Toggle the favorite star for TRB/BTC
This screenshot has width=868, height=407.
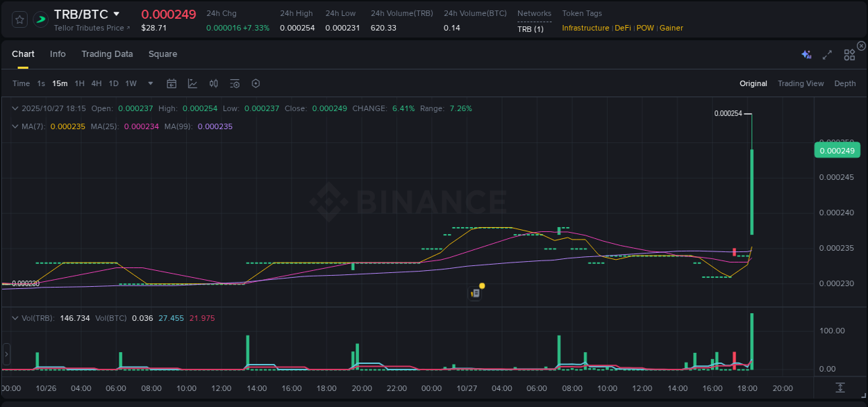(x=19, y=19)
